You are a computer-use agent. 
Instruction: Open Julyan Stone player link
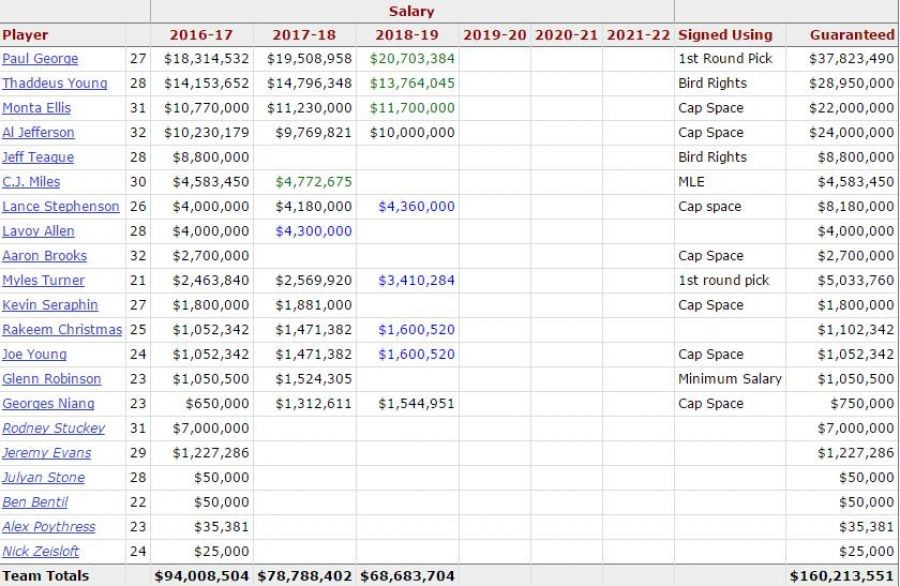(44, 478)
